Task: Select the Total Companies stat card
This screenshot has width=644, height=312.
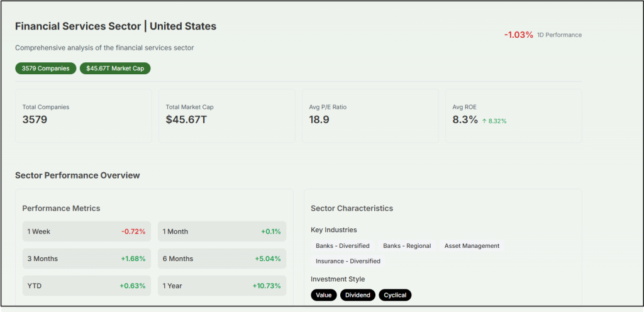Action: coord(84,116)
